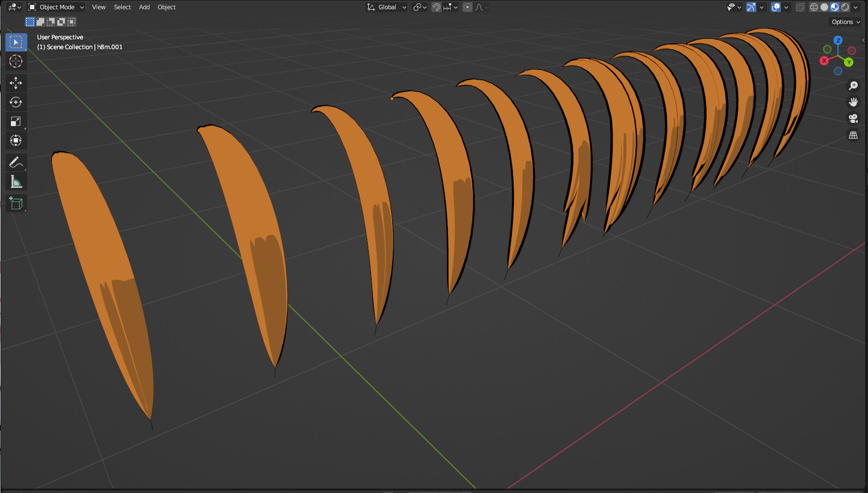
Task: Click the negative Z axis gizmo circle
Action: tap(838, 71)
